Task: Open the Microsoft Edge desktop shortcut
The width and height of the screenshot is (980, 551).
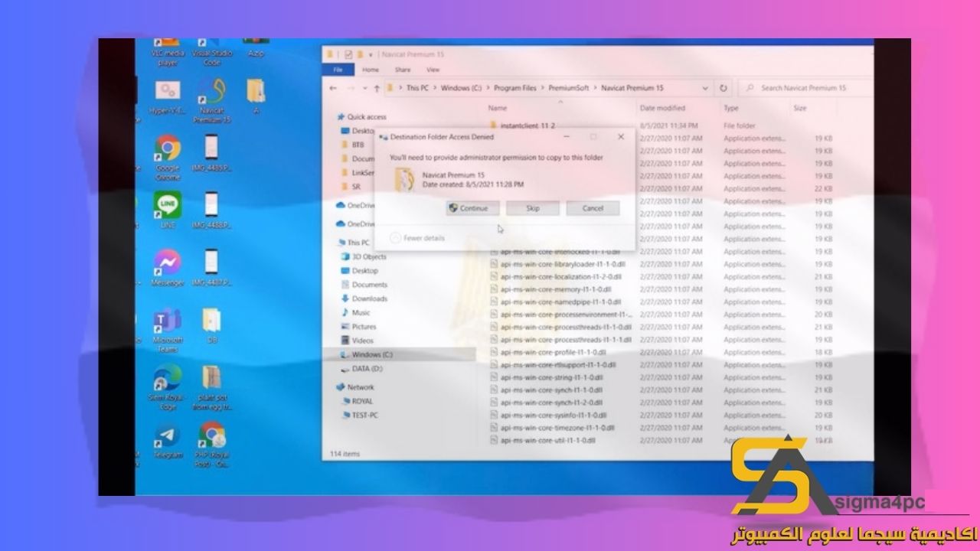Action: (x=167, y=387)
